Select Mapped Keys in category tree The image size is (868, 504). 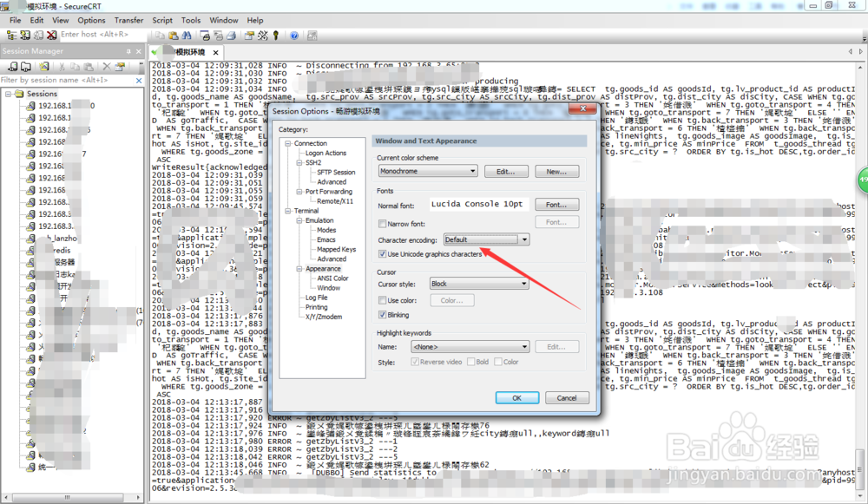pos(337,250)
